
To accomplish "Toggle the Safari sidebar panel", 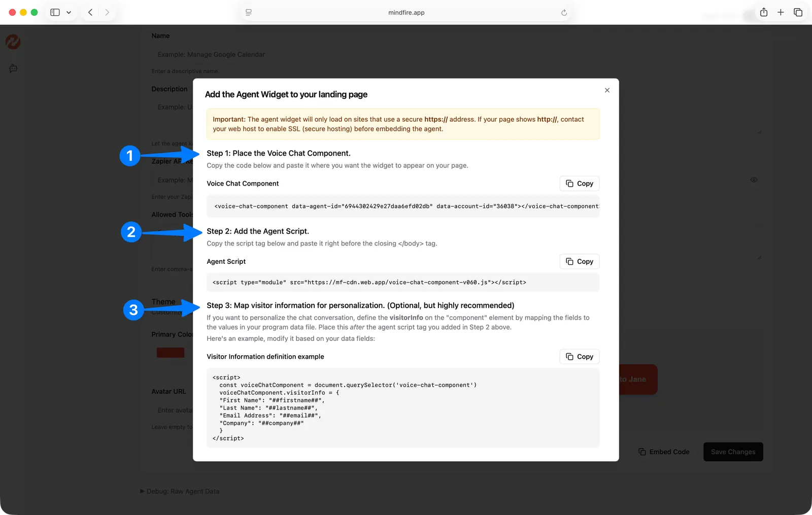I will [x=55, y=12].
